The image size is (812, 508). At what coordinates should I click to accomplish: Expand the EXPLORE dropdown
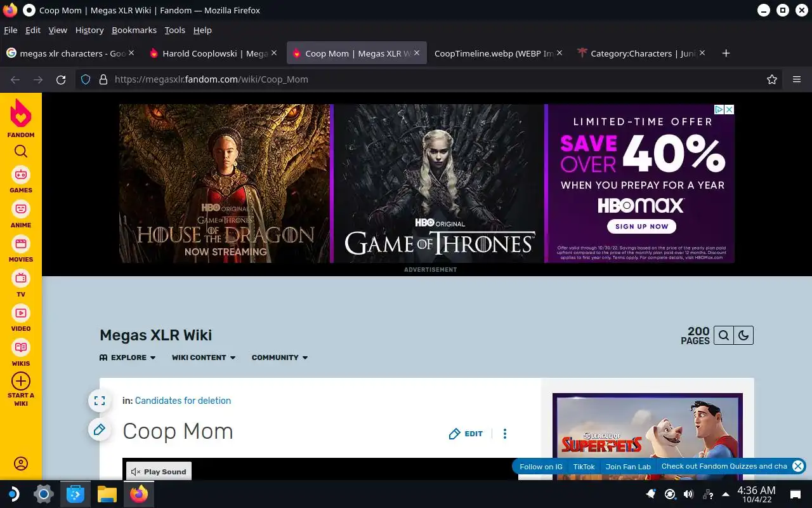(x=128, y=358)
